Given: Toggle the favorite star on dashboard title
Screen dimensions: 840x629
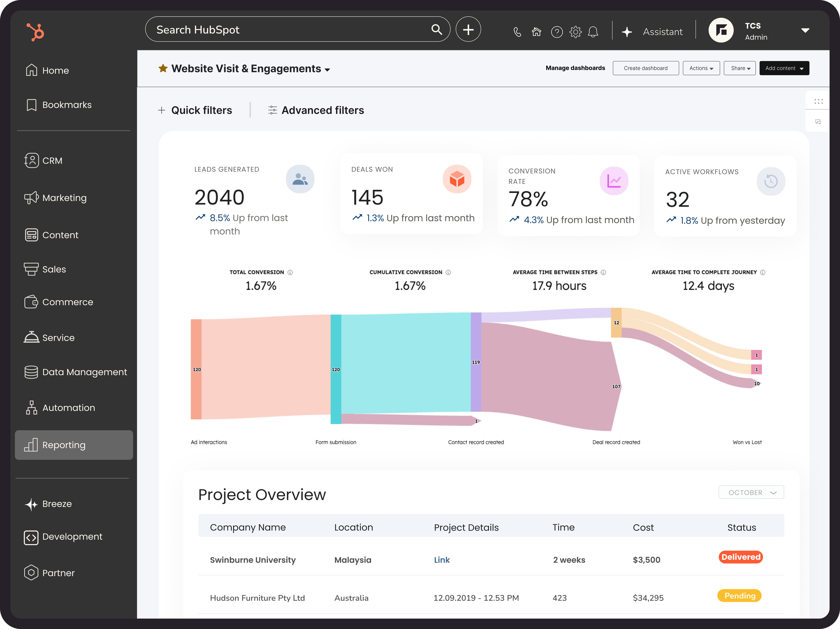Looking at the screenshot, I should click(x=163, y=68).
